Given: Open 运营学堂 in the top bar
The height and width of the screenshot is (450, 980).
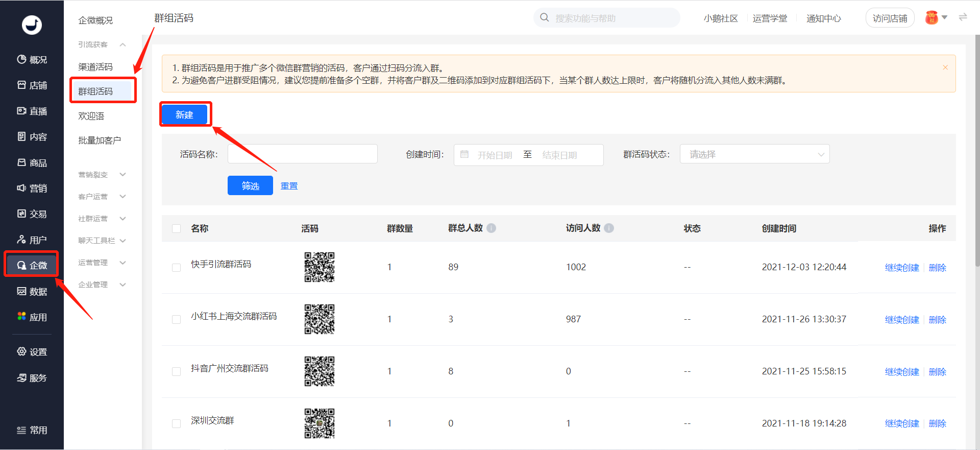Looking at the screenshot, I should pos(770,18).
